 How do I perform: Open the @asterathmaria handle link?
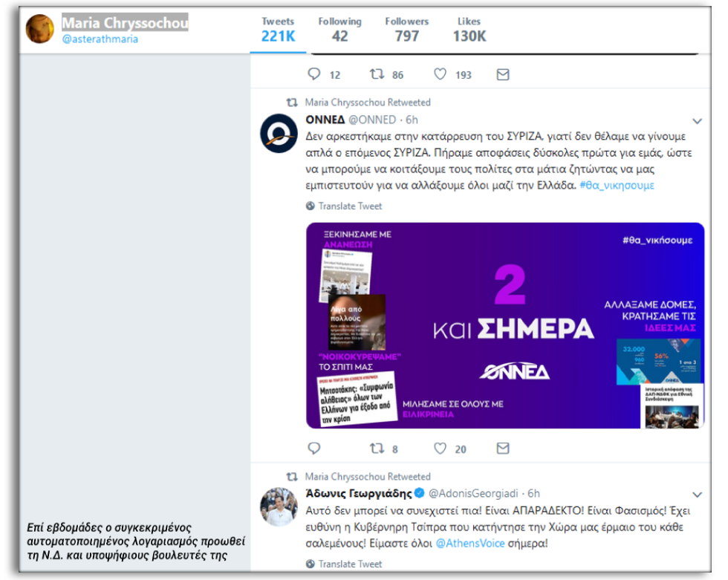(100, 39)
